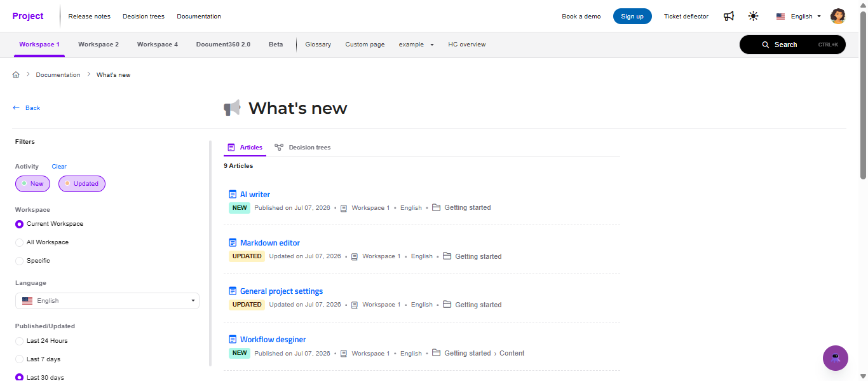The image size is (868, 381).
Task: Click the folder icon in Workflow desginer row
Action: (436, 352)
